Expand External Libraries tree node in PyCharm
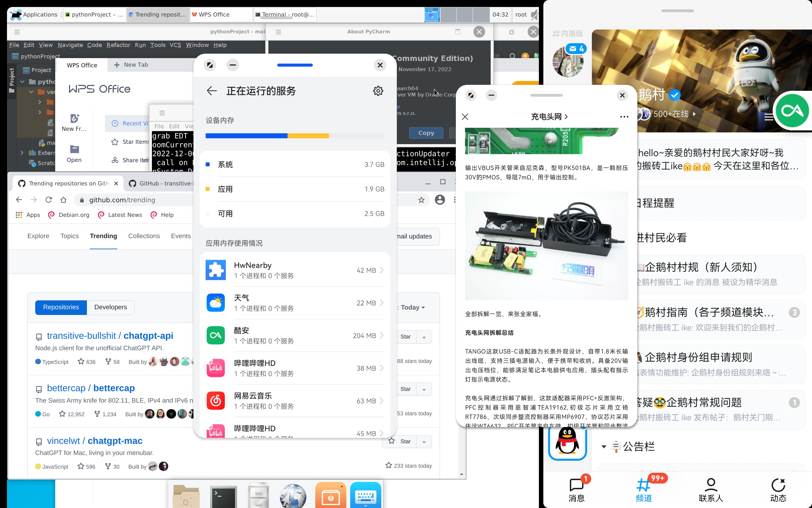This screenshot has height=508, width=812. (22, 152)
